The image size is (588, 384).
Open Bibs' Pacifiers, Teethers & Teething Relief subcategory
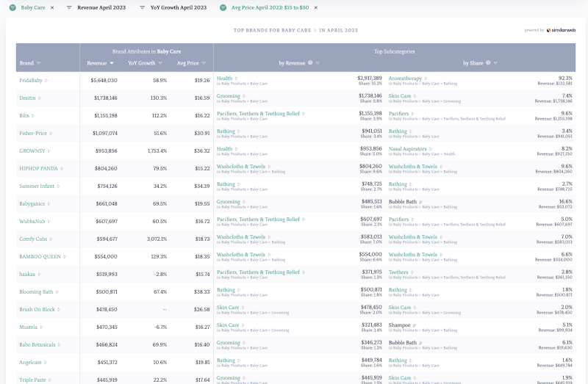pyautogui.click(x=257, y=113)
